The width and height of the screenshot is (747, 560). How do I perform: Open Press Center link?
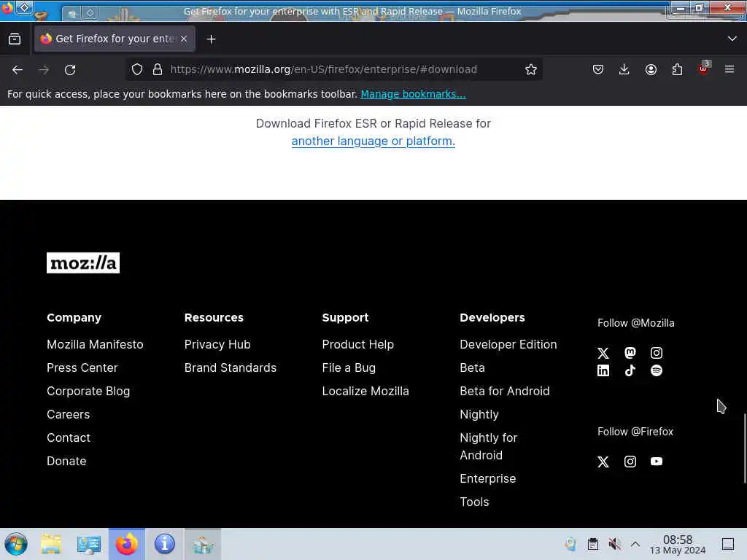[82, 367]
